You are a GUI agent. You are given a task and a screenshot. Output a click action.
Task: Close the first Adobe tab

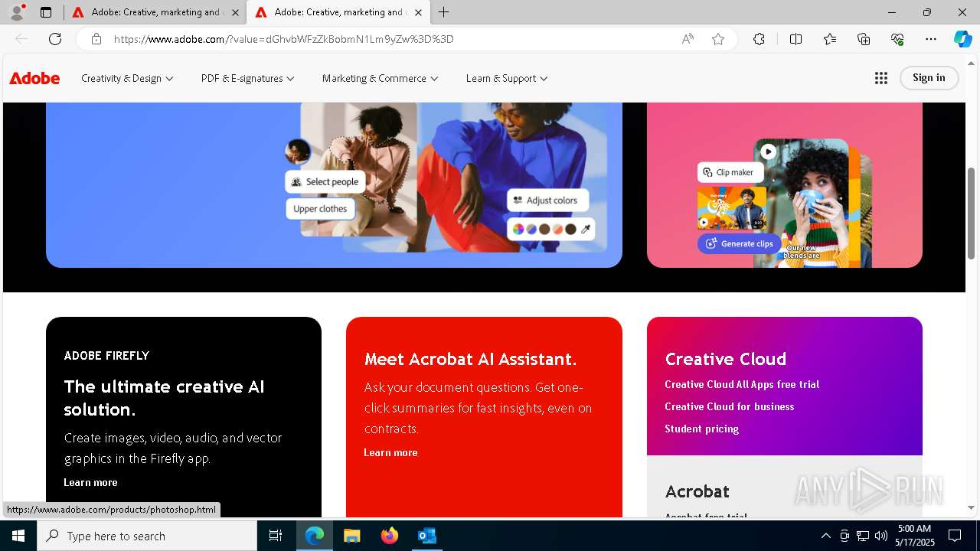235,12
